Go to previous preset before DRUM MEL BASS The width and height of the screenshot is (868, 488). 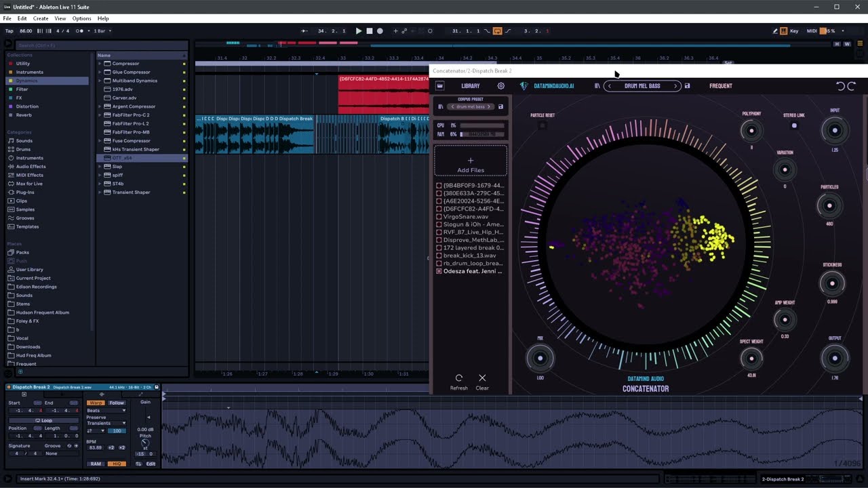click(610, 86)
